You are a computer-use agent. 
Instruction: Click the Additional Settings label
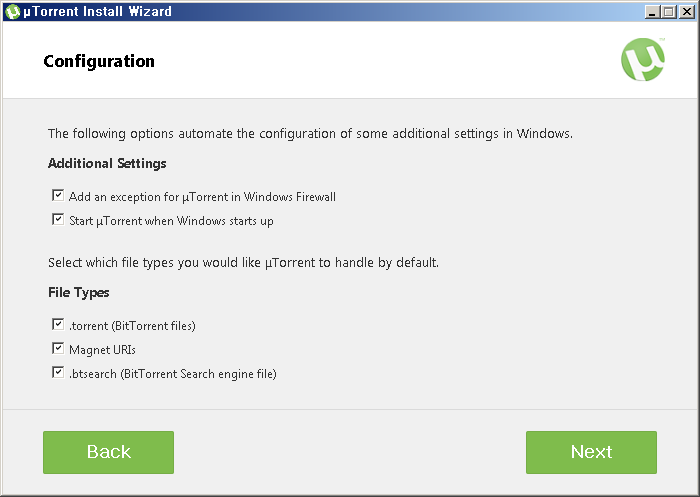107,164
